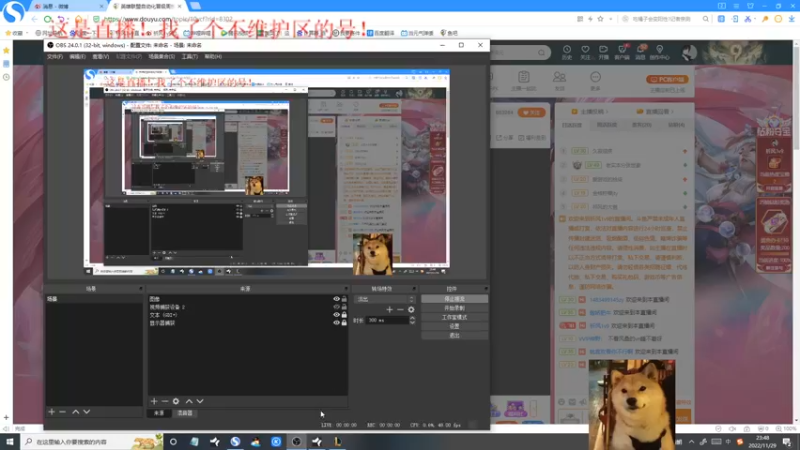800x450 pixels.
Task: Click the Douyu user avatar
Action: (x=689, y=52)
